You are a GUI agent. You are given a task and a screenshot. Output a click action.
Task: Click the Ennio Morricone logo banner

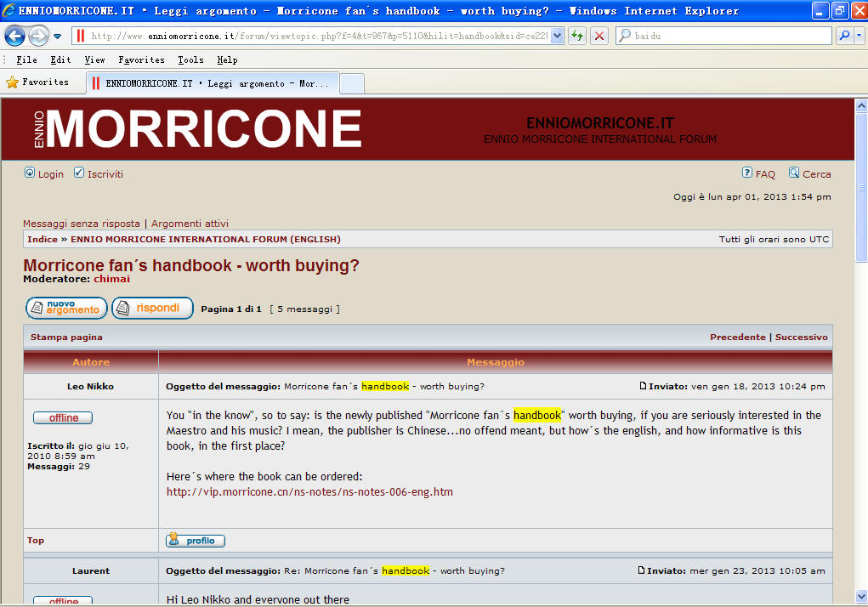click(x=197, y=129)
